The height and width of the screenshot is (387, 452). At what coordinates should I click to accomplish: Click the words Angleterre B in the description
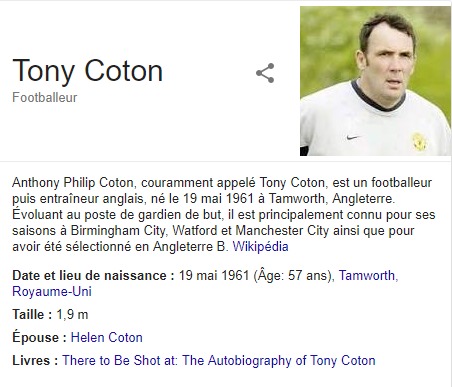tap(190, 247)
